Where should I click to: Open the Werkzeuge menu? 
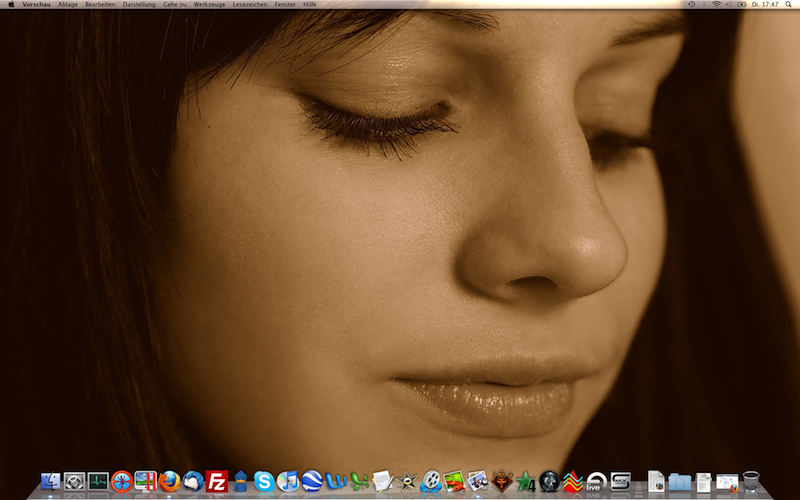(209, 5)
